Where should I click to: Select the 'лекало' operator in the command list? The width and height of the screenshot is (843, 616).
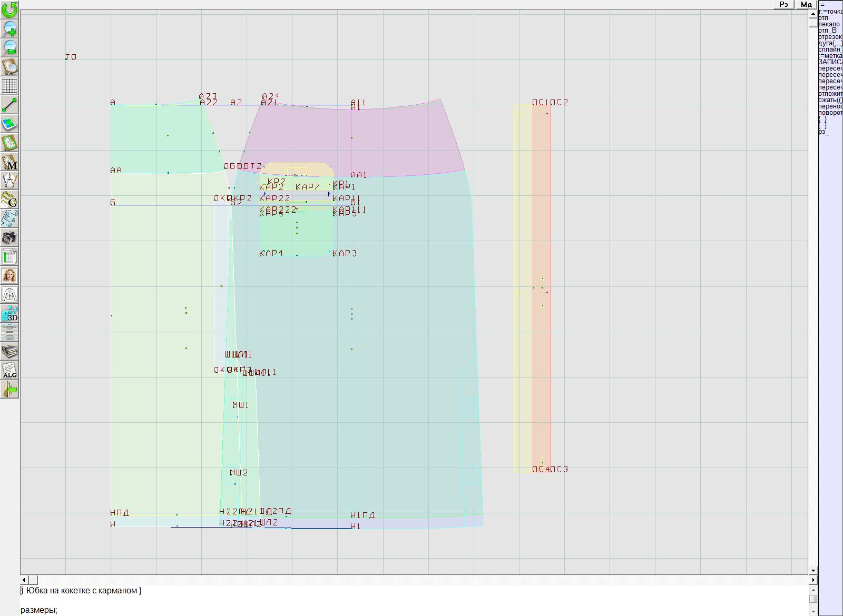829,24
